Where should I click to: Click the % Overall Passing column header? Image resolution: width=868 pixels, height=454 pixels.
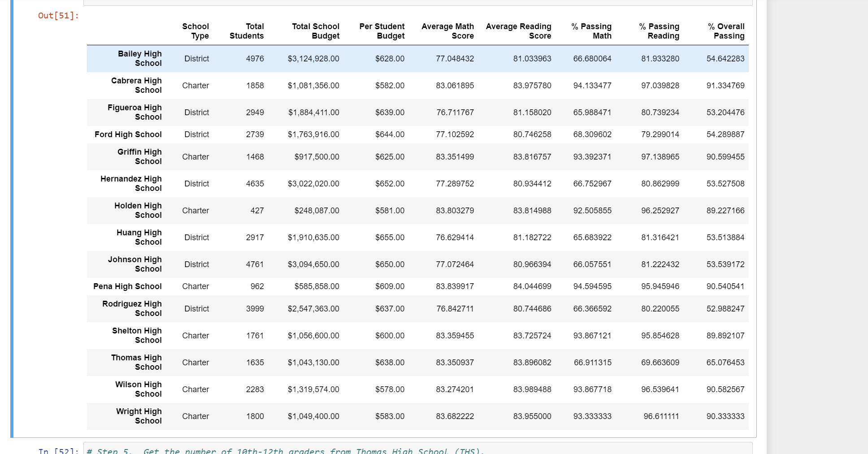(x=726, y=31)
